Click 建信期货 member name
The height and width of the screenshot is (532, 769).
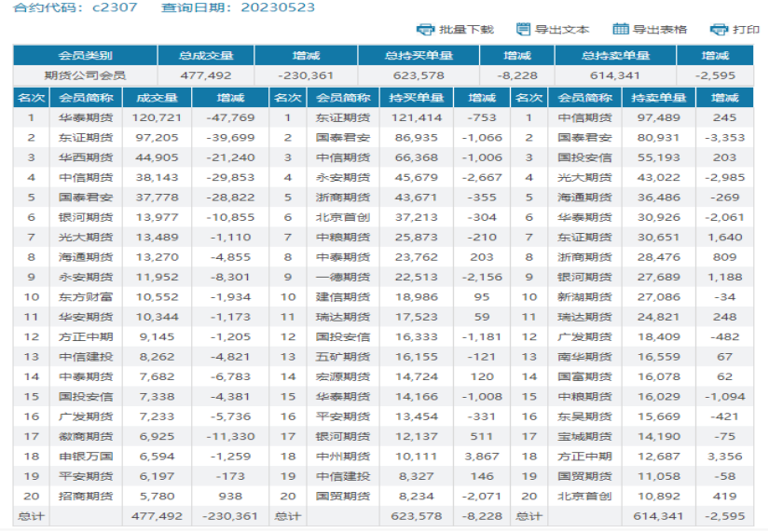pos(343,297)
